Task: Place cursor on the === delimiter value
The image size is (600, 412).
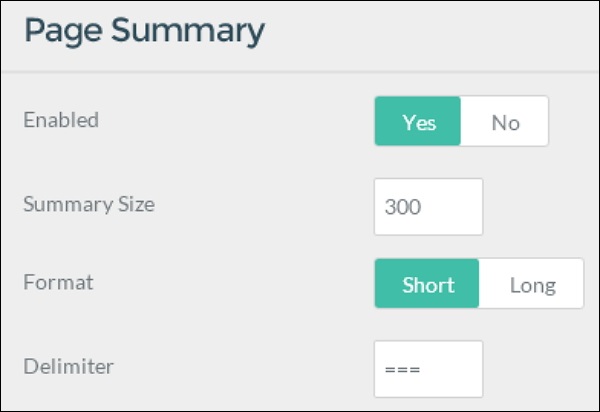Action: point(402,369)
